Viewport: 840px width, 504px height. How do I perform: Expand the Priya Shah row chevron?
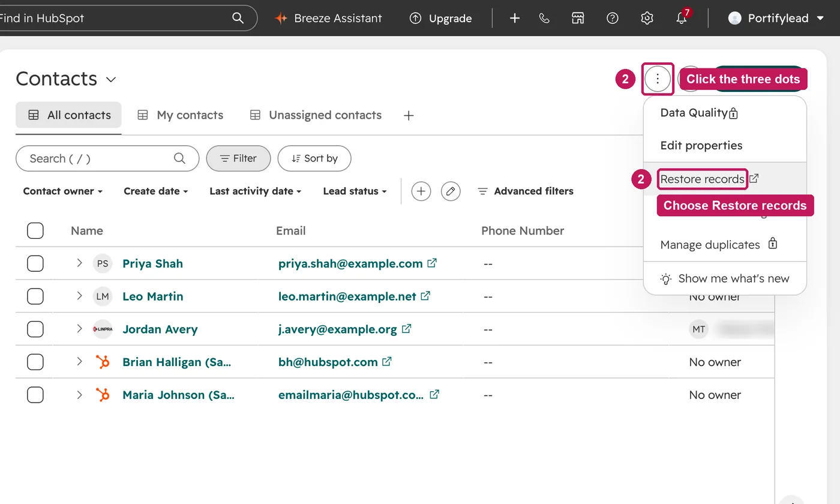pos(79,263)
